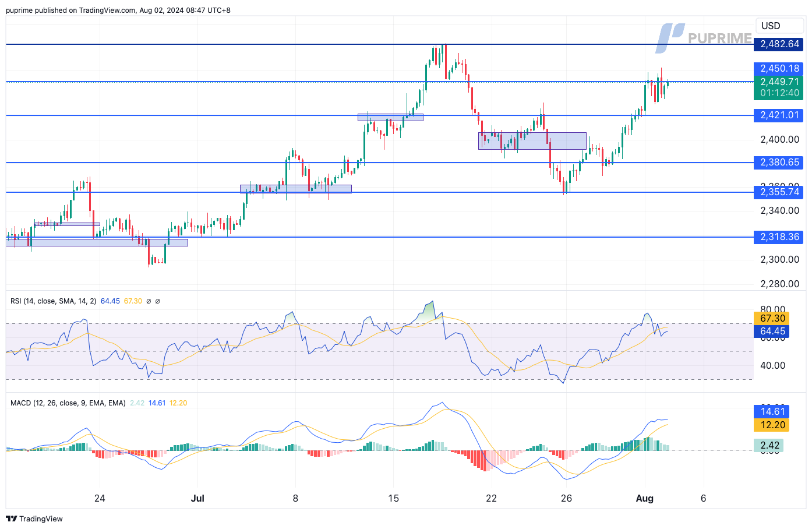Click the blue 14.61 value in the MACD legend
The image size is (812, 529).
click(157, 403)
